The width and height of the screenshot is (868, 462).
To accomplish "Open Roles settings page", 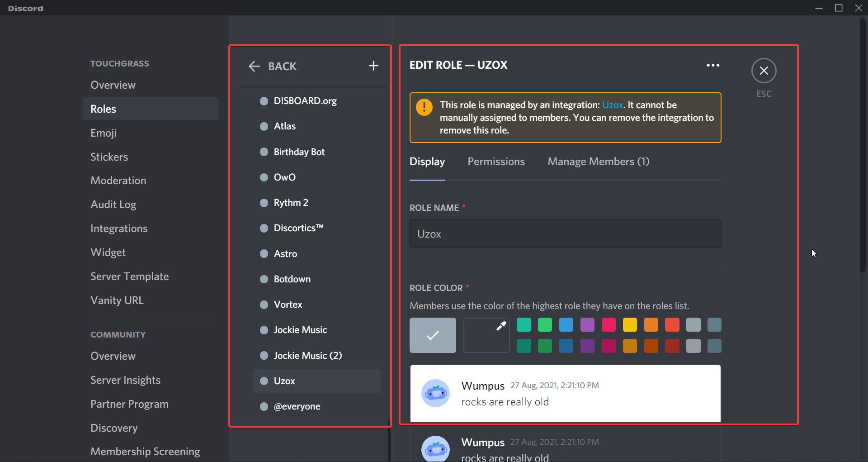I will (151, 109).
